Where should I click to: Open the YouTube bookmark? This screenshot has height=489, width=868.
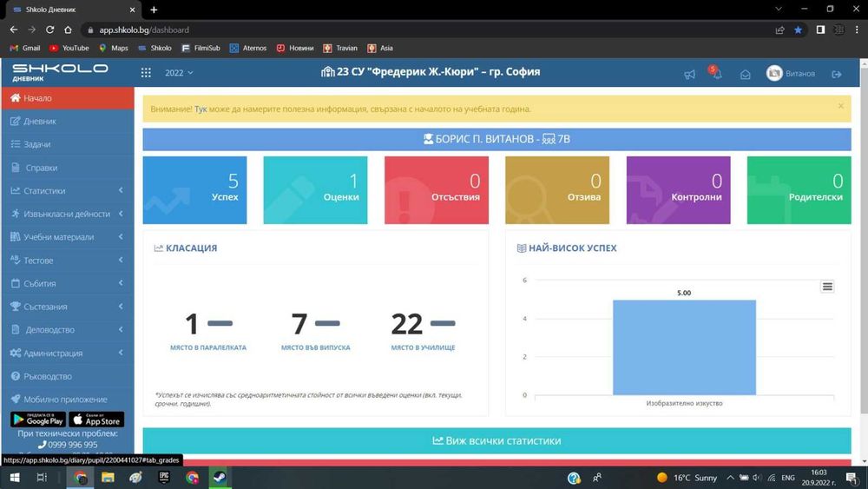[69, 48]
